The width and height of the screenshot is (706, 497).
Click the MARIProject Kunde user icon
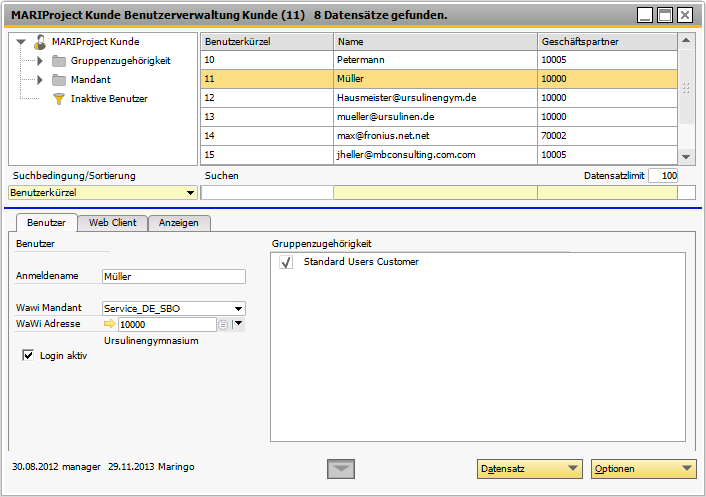40,42
